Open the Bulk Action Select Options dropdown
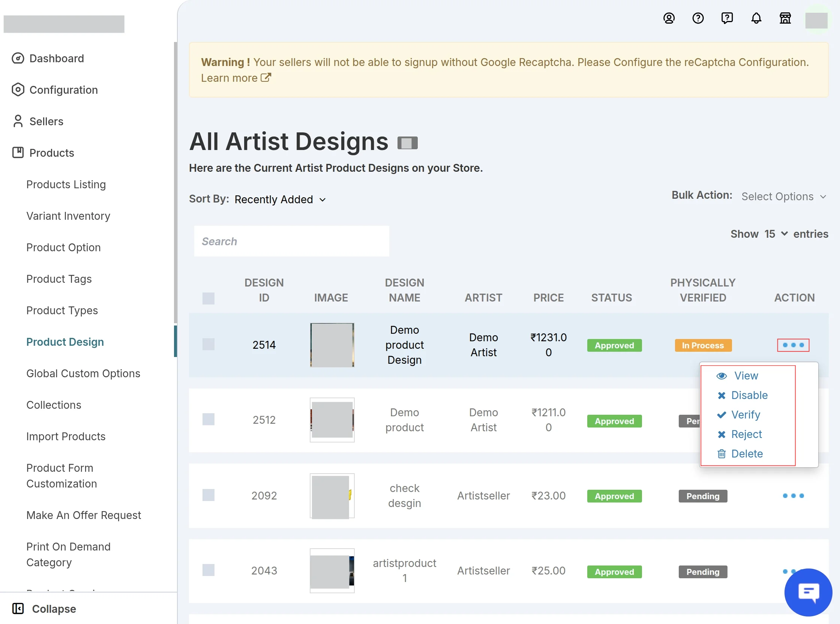This screenshot has width=840, height=624. coord(784,196)
